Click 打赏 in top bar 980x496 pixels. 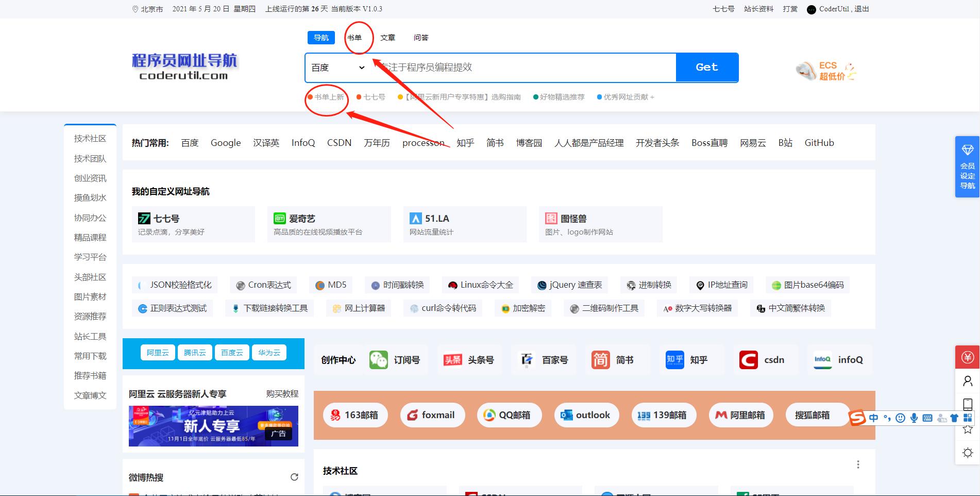tap(790, 9)
